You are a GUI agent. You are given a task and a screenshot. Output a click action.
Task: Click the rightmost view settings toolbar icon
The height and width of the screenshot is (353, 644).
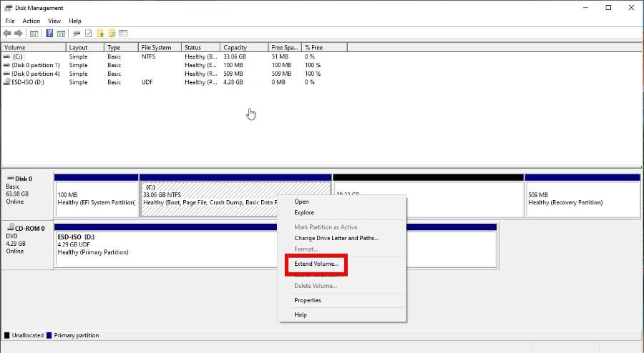tap(123, 34)
